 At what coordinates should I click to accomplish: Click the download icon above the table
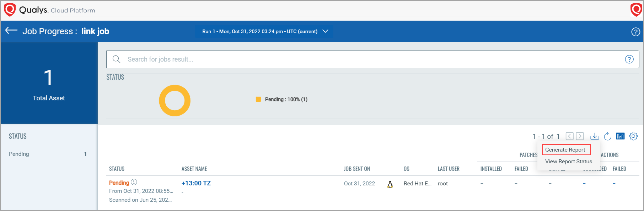coord(594,136)
